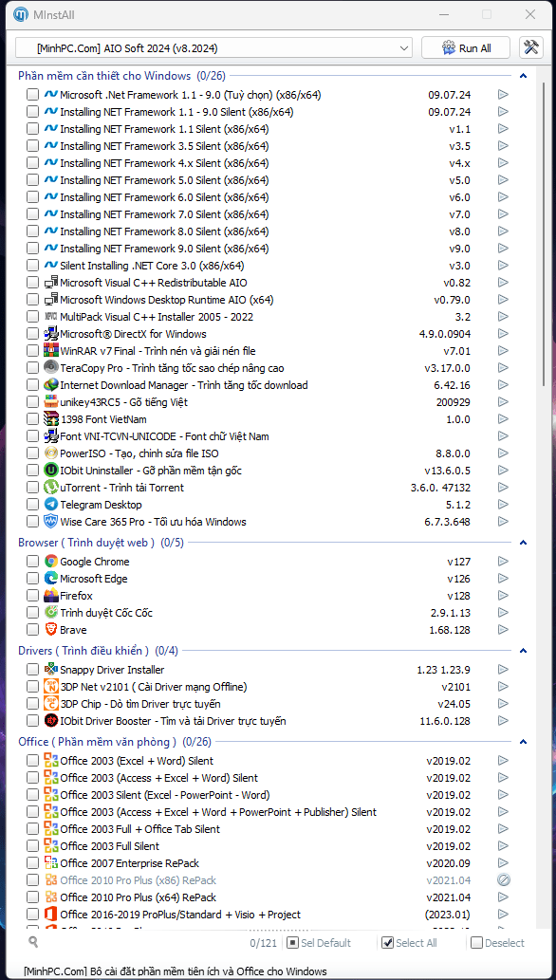Viewport: 556px width, 980px height.
Task: Click the uTorrent application icon
Action: click(x=50, y=488)
